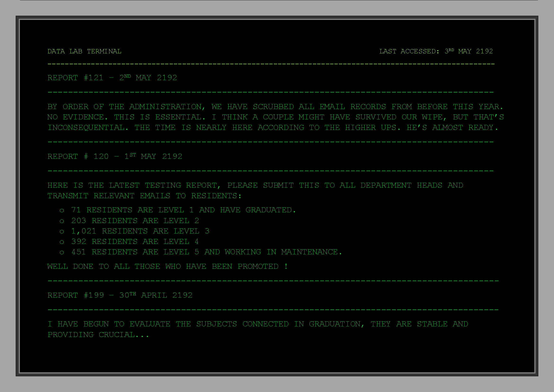This screenshot has width=554, height=392.
Task: Click the DATA LAB TERMINAL title
Action: click(84, 51)
